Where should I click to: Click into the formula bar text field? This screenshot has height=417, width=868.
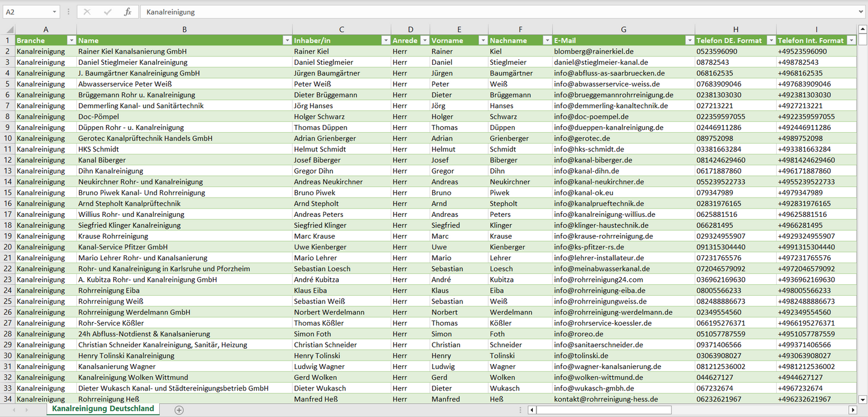481,12
